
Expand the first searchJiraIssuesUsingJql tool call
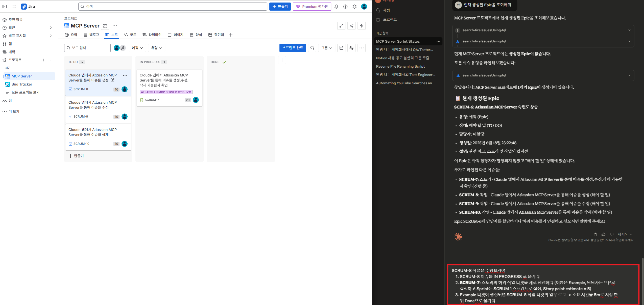click(543, 30)
